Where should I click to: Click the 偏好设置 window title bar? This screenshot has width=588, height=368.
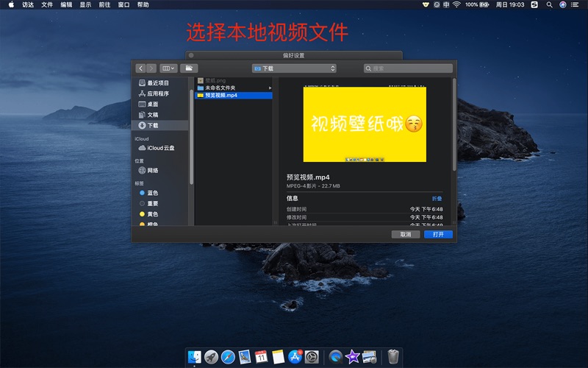(x=293, y=55)
